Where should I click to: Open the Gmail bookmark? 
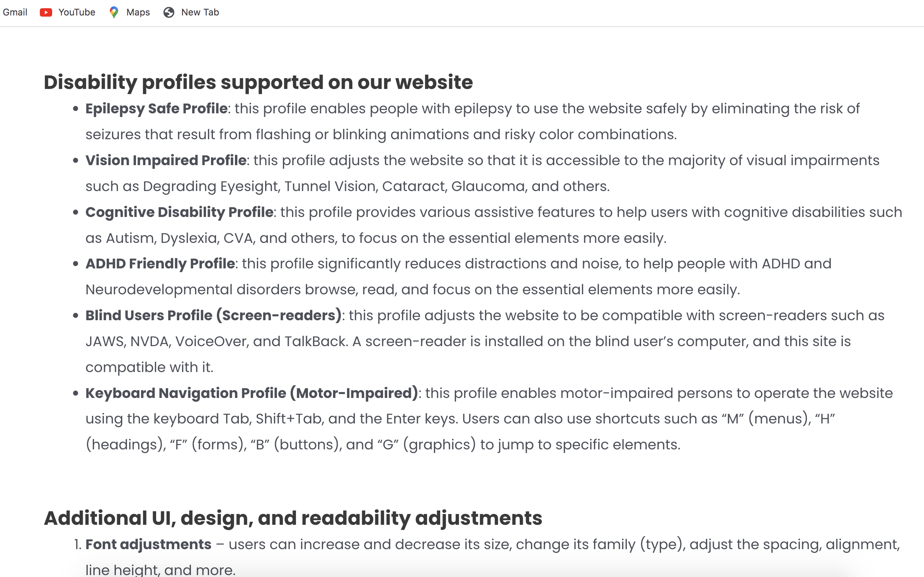click(15, 12)
